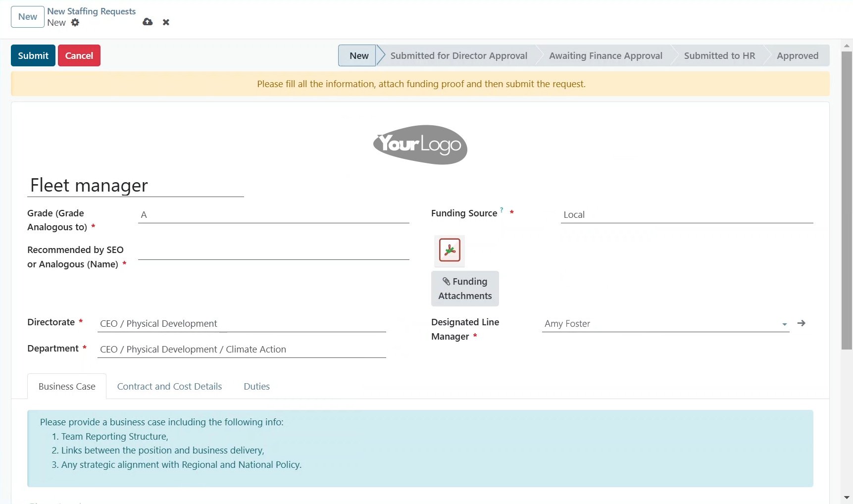853x504 pixels.
Task: Open Amy Foster record via arrow icon
Action: point(802,323)
